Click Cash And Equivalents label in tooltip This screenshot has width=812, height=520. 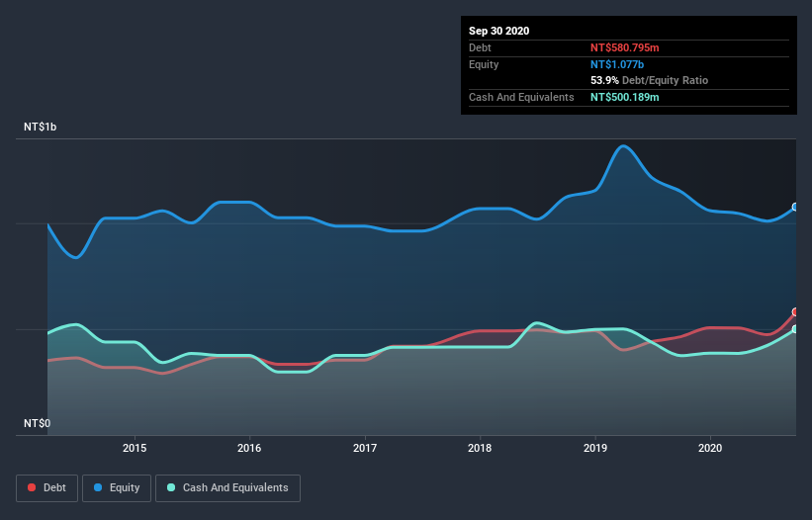coord(521,97)
